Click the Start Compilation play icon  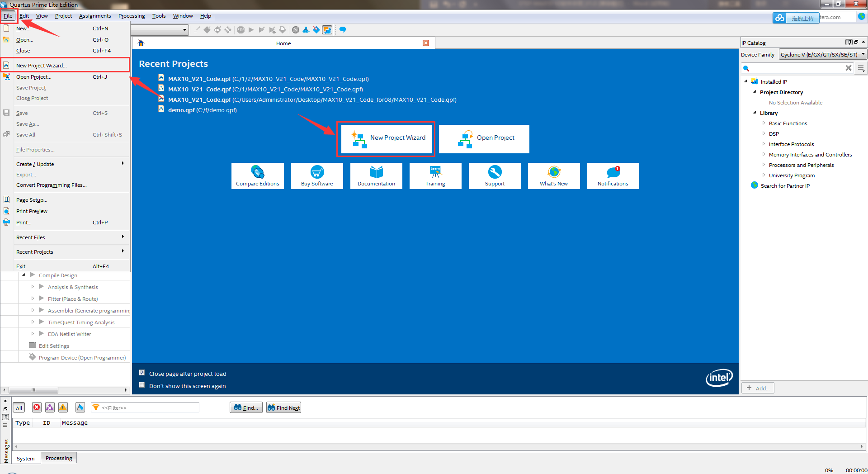pos(251,30)
